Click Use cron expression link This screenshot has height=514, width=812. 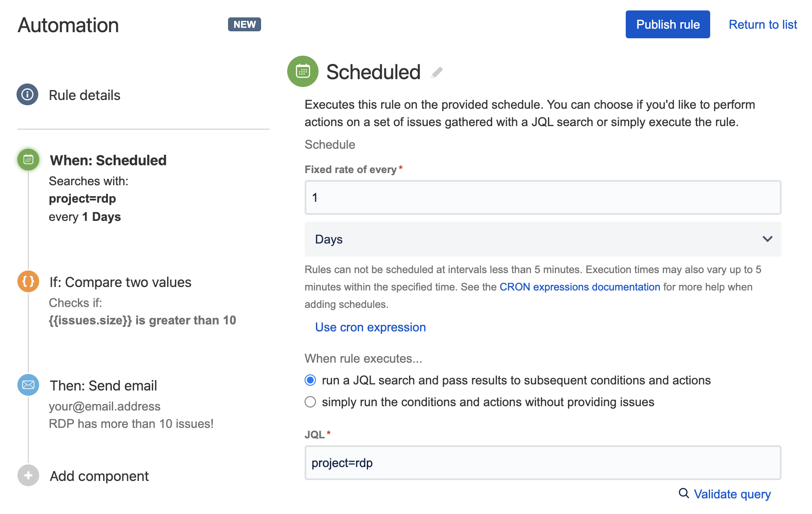370,327
